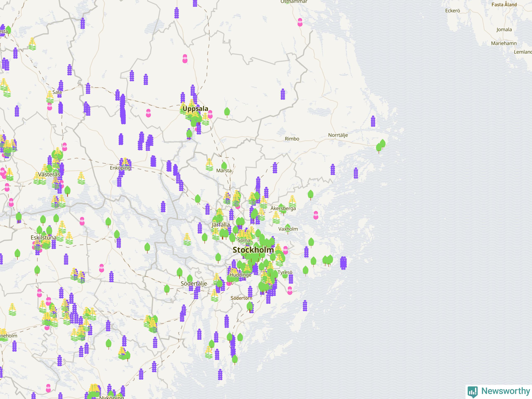The width and height of the screenshot is (532, 399).
Task: Select the purple marker north of Rimbo
Action: tap(283, 94)
